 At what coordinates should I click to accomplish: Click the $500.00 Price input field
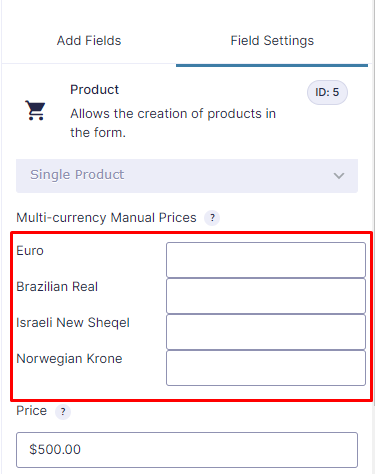point(187,450)
